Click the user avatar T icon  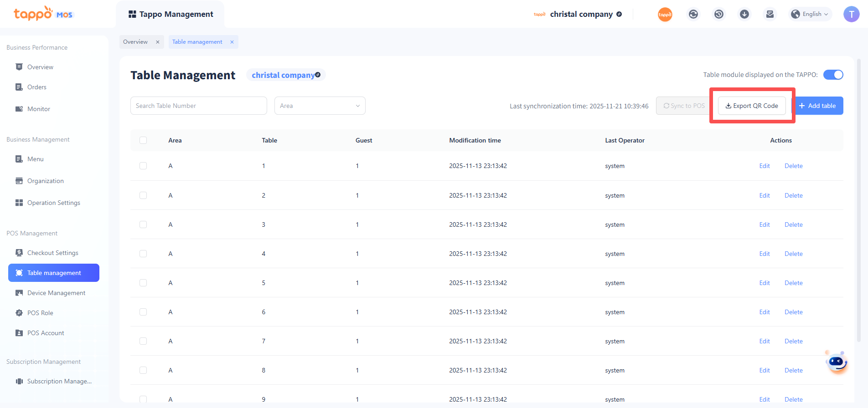(851, 14)
